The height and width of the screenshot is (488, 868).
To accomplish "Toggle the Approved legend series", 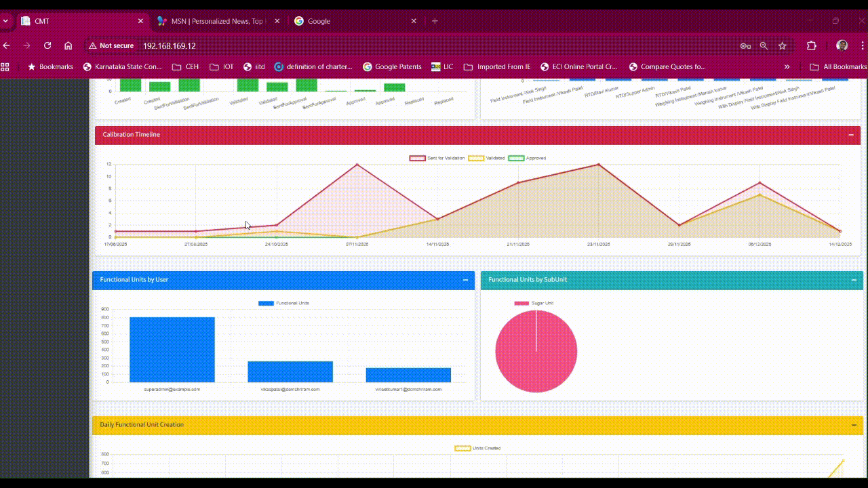I will [527, 158].
